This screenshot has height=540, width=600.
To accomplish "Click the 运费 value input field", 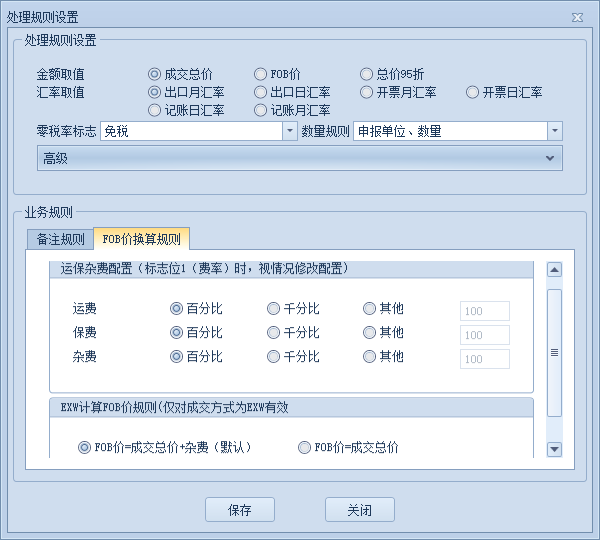I will (485, 311).
